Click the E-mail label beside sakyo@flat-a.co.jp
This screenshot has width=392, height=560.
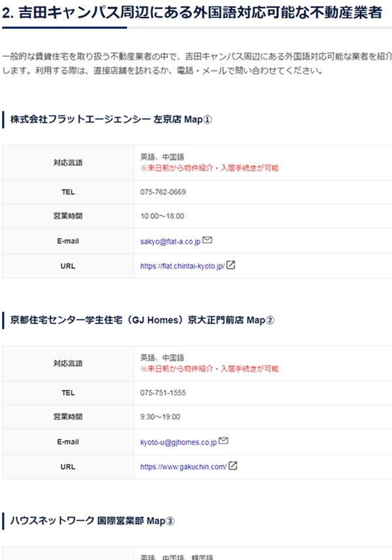click(68, 241)
